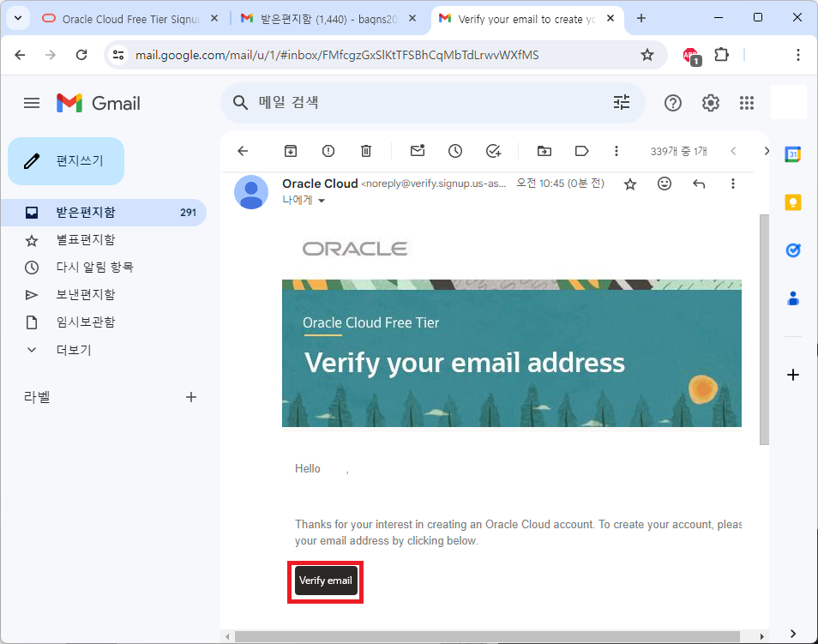Open Google Calendar side panel
818x644 pixels.
793,154
